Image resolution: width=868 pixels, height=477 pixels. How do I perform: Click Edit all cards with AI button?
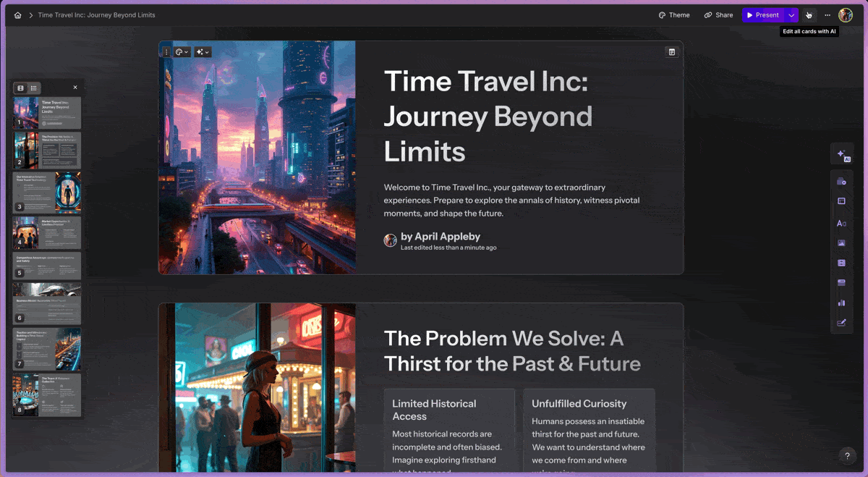[x=809, y=15]
